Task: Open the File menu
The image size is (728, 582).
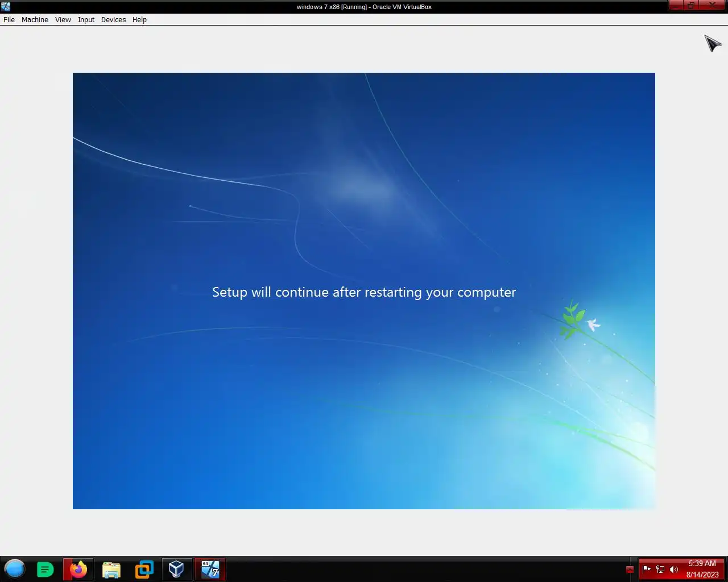Action: coord(9,19)
